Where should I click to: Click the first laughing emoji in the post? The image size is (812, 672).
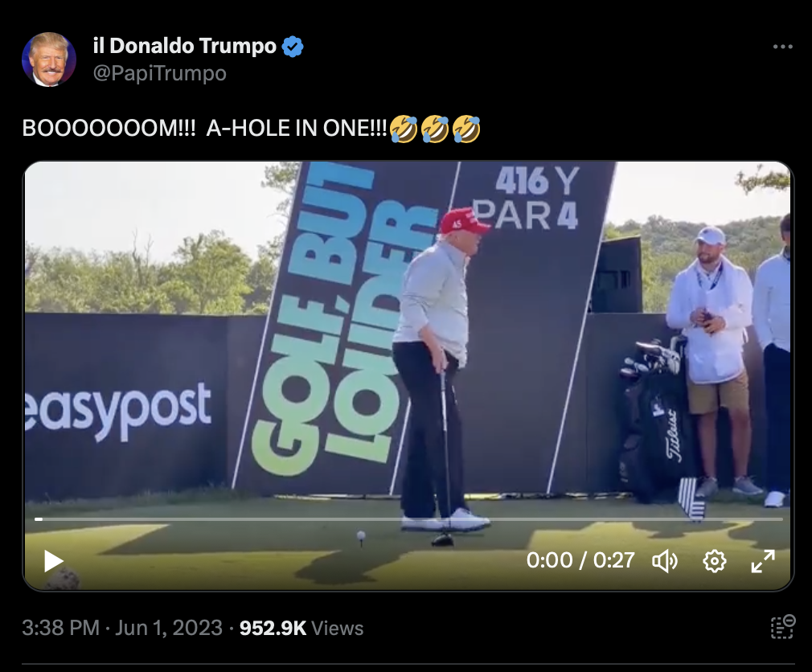point(404,129)
